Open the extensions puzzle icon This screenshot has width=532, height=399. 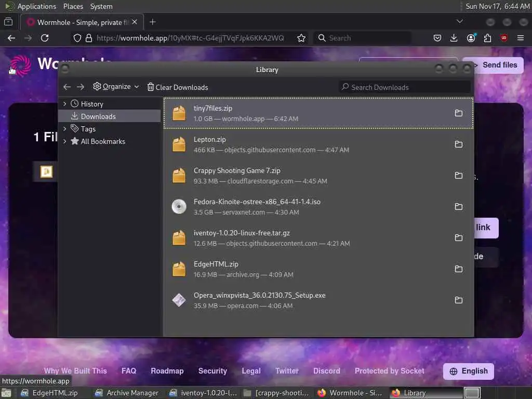(487, 38)
